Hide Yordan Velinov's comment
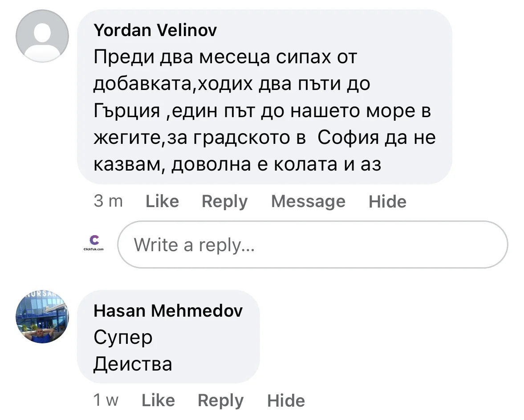Image resolution: width=524 pixels, height=420 pixels. coord(387,201)
